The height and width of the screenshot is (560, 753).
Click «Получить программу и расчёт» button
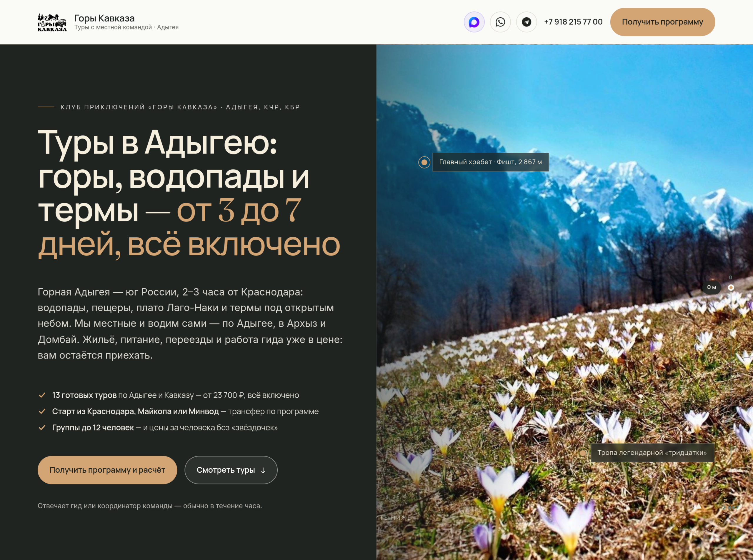pyautogui.click(x=107, y=470)
